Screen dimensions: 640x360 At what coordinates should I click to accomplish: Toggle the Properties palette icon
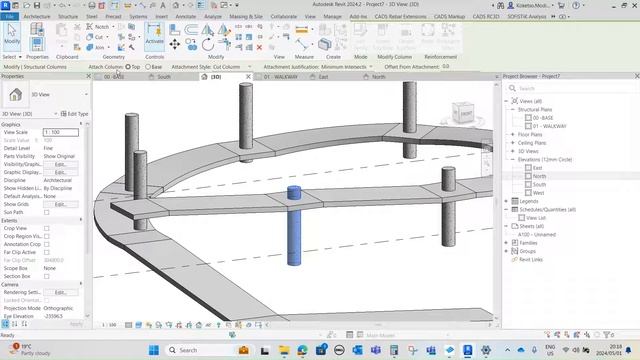point(37,44)
